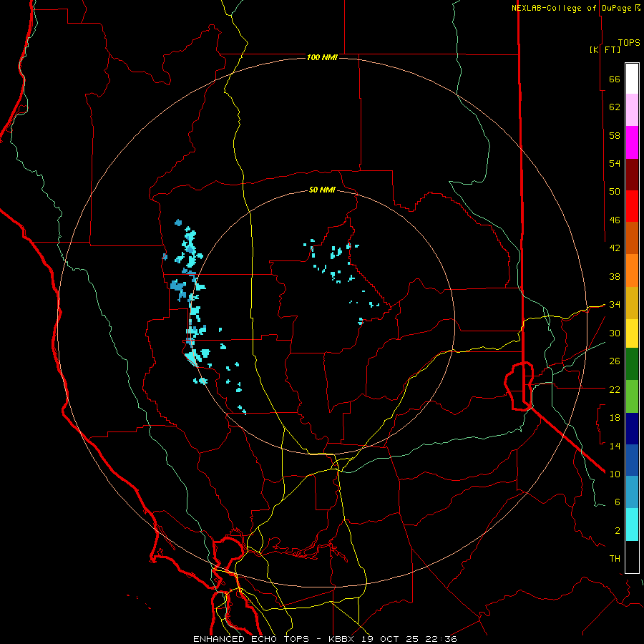The height and width of the screenshot is (644, 644).
Task: Pick the bright red legend segment
Action: coord(632,206)
